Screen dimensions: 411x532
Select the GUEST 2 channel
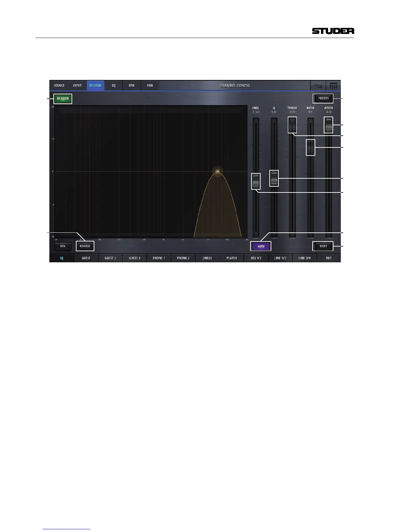110,258
